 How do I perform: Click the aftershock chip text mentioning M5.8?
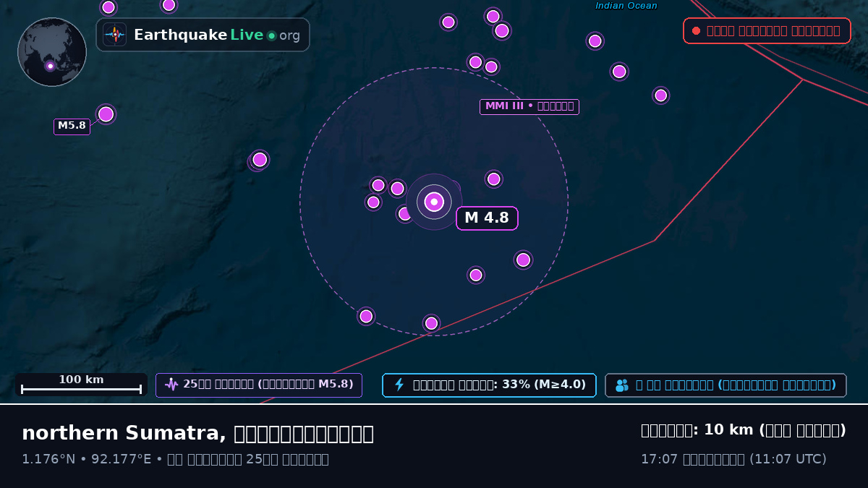pos(268,385)
